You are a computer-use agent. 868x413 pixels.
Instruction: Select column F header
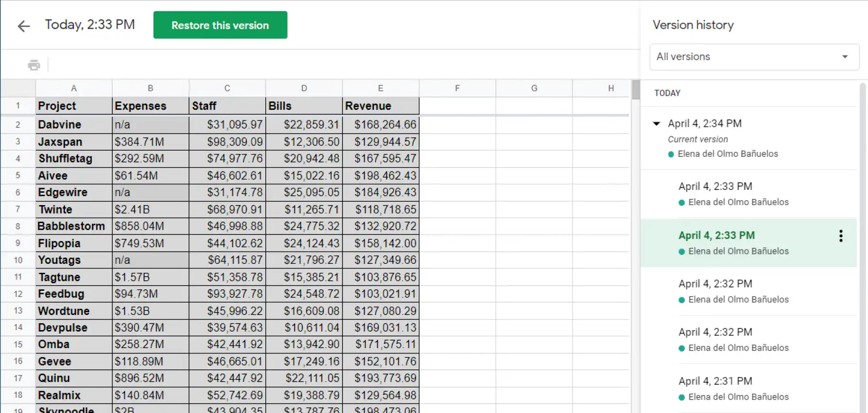click(x=458, y=88)
